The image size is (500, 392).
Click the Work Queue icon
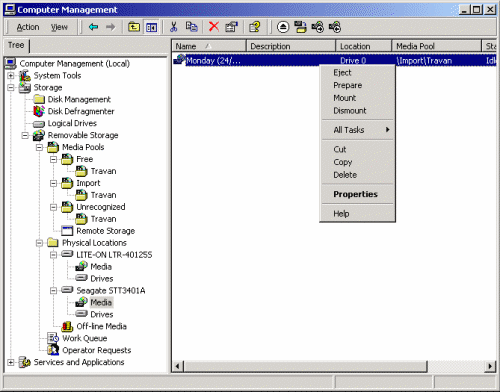[53, 338]
